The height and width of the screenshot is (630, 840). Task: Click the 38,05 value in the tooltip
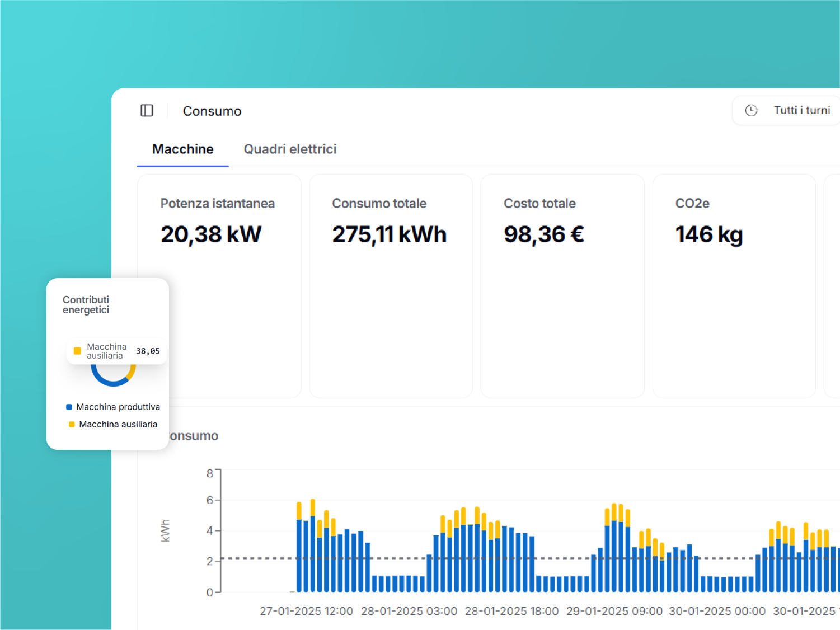tap(148, 351)
